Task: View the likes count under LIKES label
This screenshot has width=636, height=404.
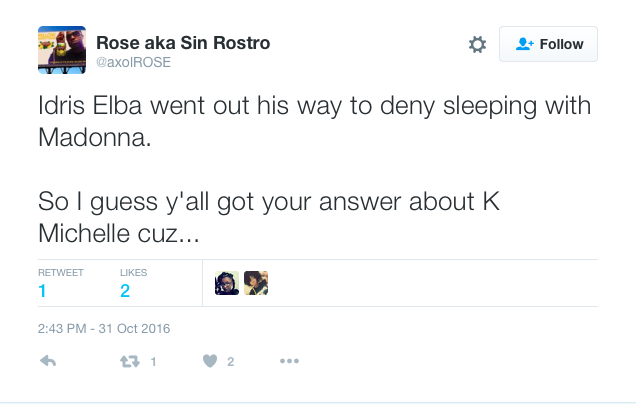Action: click(125, 291)
